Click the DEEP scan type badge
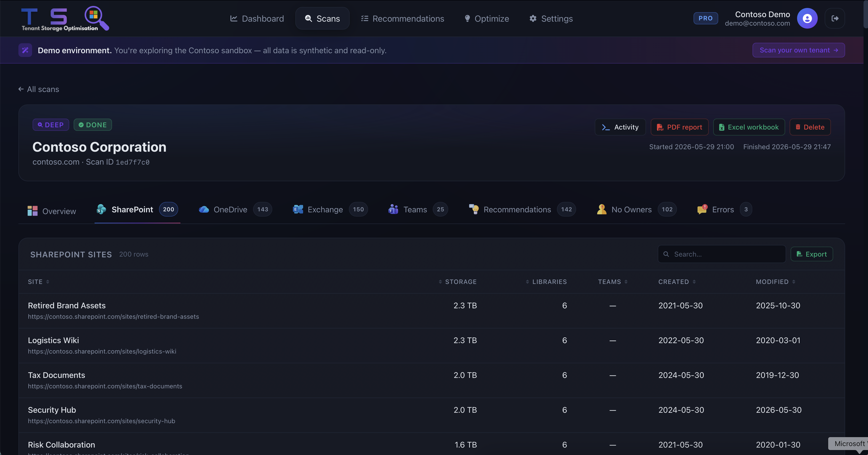The height and width of the screenshot is (455, 868). pyautogui.click(x=51, y=125)
